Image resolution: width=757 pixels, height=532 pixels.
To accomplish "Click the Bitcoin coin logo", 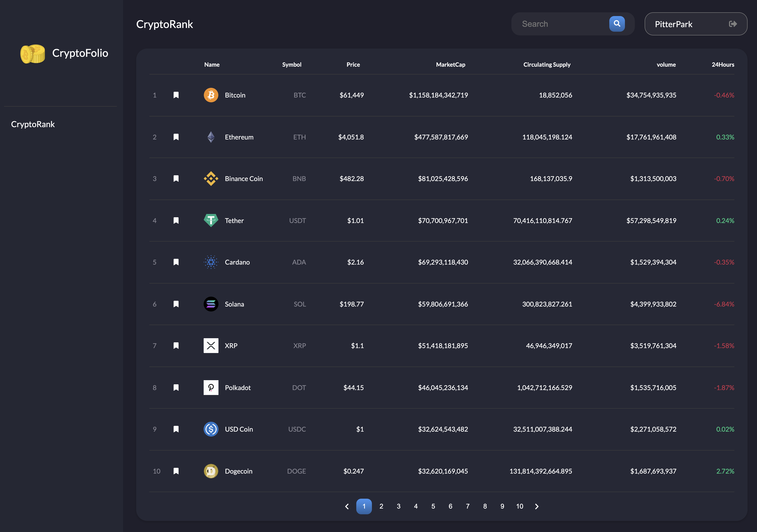I will click(211, 95).
